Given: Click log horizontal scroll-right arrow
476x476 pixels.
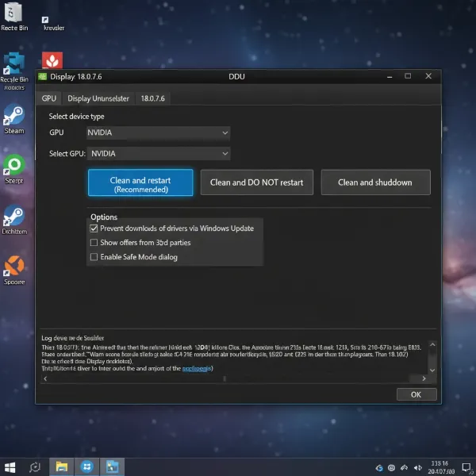Looking at the screenshot, I should point(424,378).
